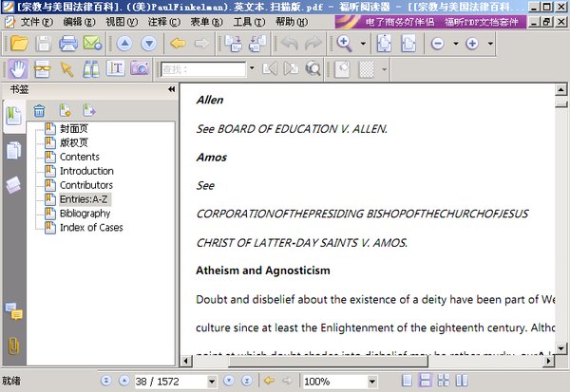Open the zoom percentage dropdown
The height and width of the screenshot is (392, 570).
[x=371, y=382]
